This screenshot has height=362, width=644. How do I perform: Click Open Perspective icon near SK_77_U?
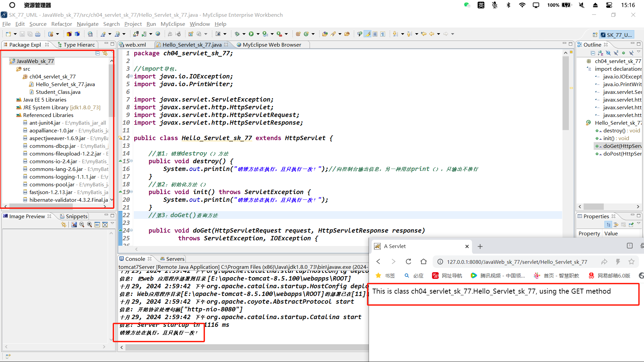(595, 35)
